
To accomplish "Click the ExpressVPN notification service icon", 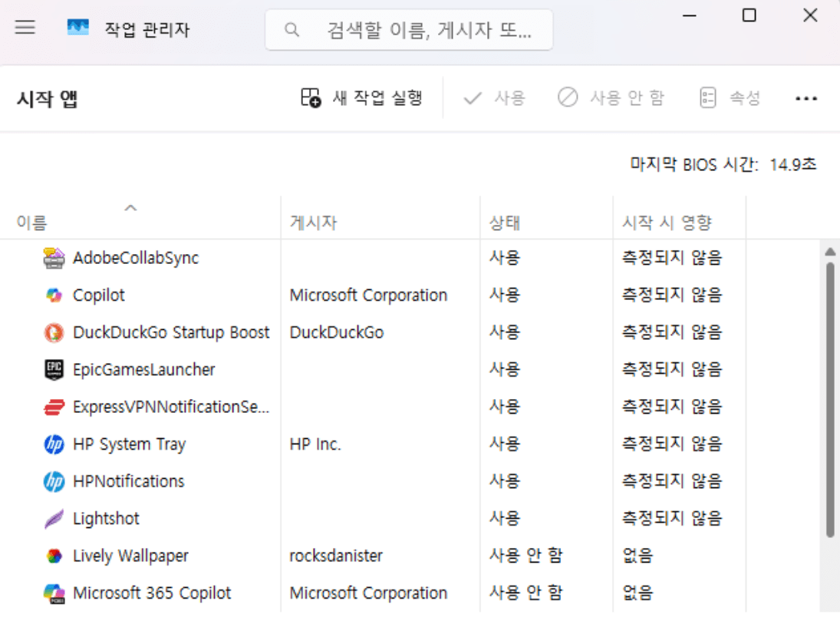I will click(52, 406).
